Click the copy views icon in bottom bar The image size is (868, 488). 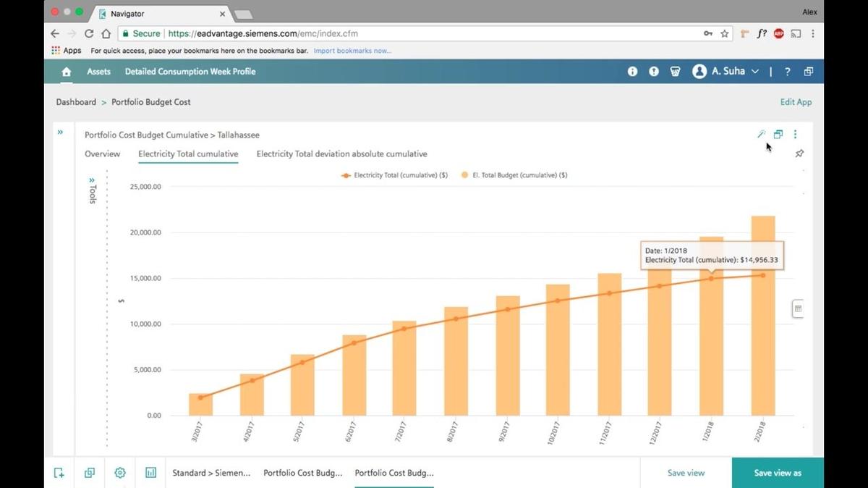[x=90, y=473]
